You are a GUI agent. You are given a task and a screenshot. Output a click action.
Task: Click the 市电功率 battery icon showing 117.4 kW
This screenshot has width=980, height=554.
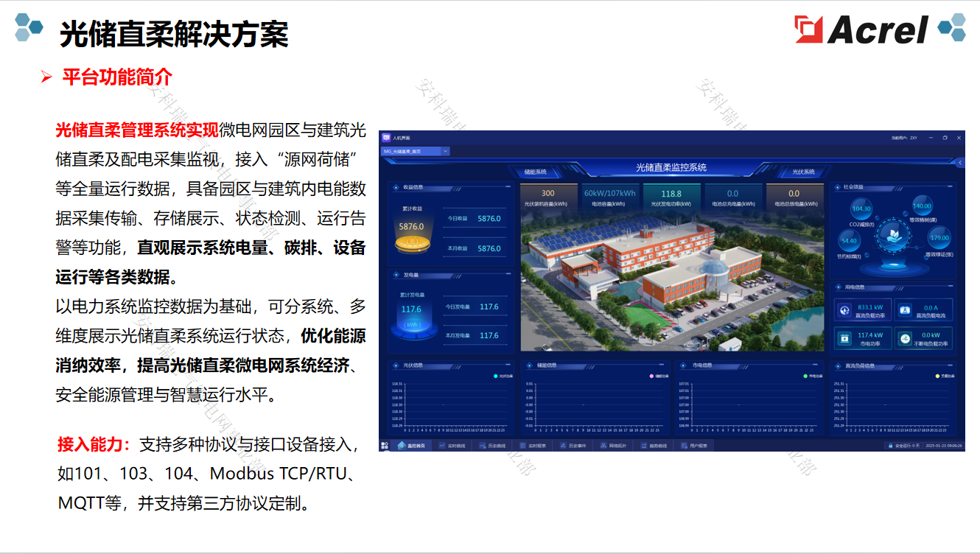click(x=843, y=337)
